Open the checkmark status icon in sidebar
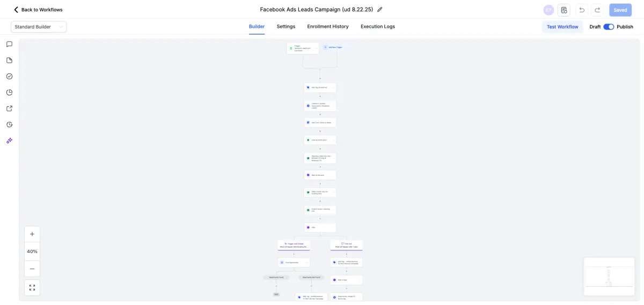Screen dimensions: 644x305 [9, 76]
